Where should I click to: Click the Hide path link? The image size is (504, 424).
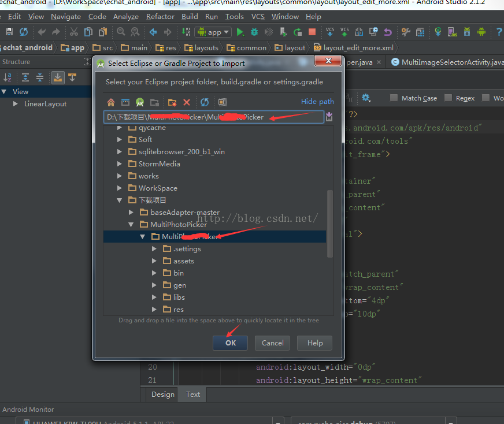click(317, 102)
